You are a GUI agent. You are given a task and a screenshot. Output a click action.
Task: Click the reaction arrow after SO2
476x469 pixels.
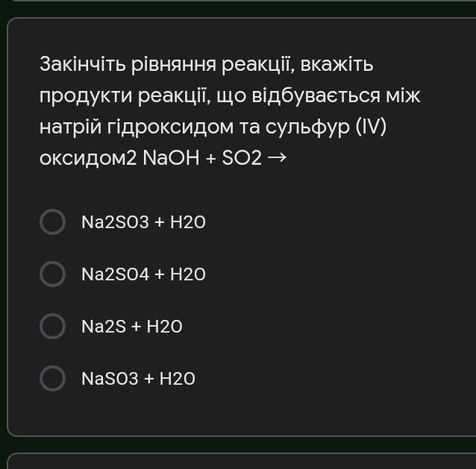click(x=276, y=158)
